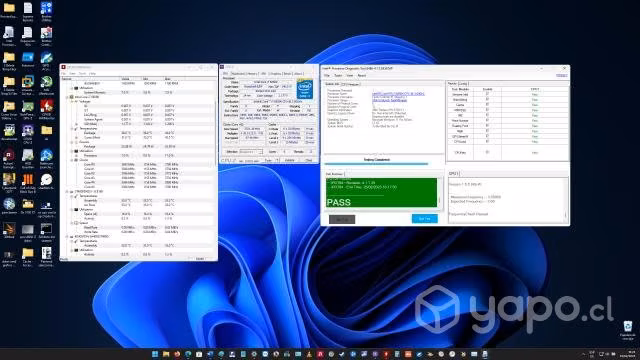Open the processor Selection dropdown in CPU-Z
Screen dimensions: 640x360
pyautogui.click(x=251, y=151)
